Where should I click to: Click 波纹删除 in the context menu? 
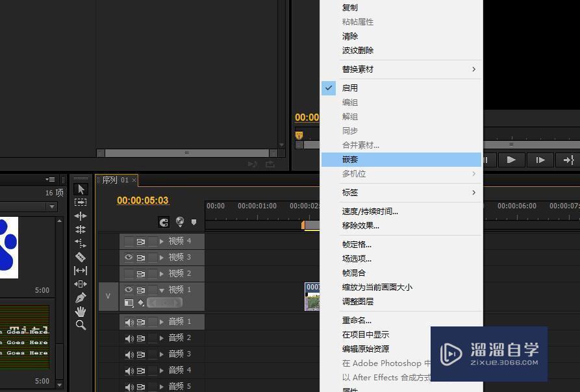click(357, 50)
